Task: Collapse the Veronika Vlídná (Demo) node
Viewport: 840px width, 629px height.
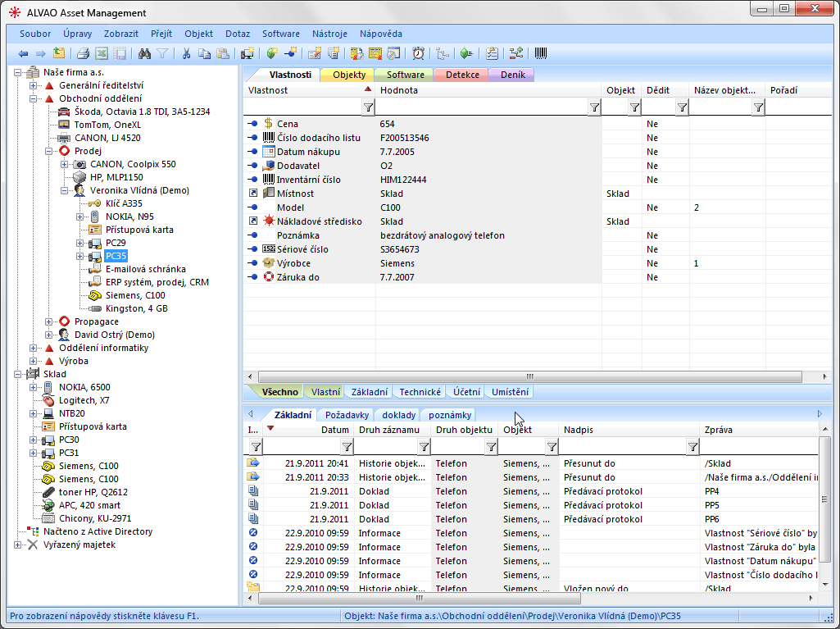Action: (x=65, y=190)
